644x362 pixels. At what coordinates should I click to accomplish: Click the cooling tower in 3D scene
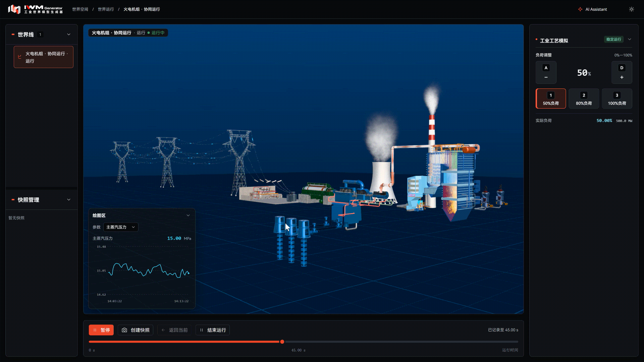pyautogui.click(x=382, y=181)
